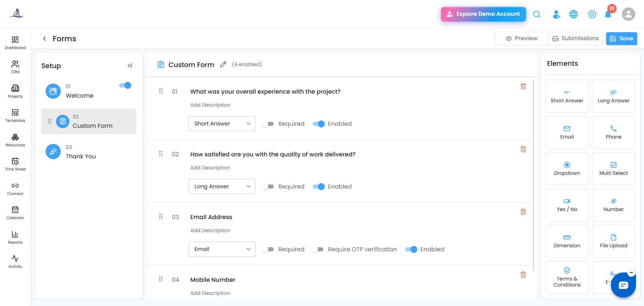Collapse the Setup panel
Viewport: 644px width, 306px height.
[130, 66]
